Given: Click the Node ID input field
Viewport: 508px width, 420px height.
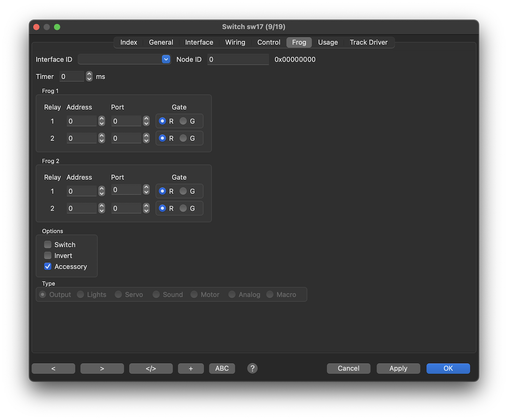Looking at the screenshot, I should [238, 59].
